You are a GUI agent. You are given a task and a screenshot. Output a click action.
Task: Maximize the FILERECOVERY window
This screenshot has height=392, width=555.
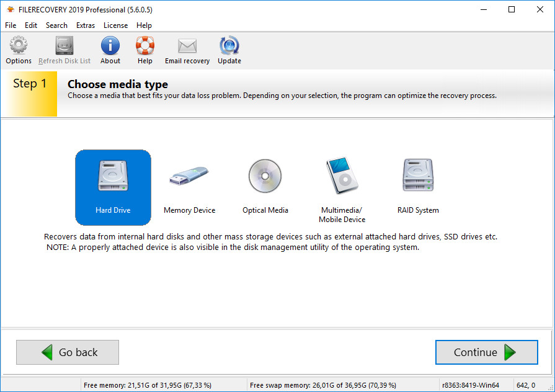coord(512,9)
